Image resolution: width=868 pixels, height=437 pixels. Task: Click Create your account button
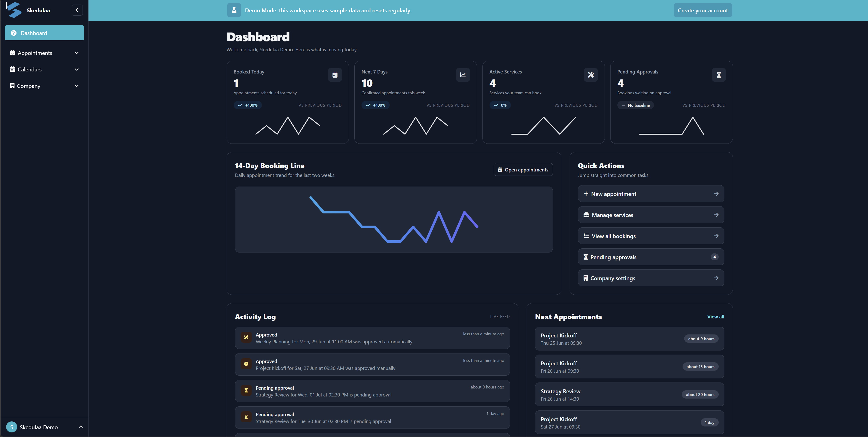click(x=702, y=10)
